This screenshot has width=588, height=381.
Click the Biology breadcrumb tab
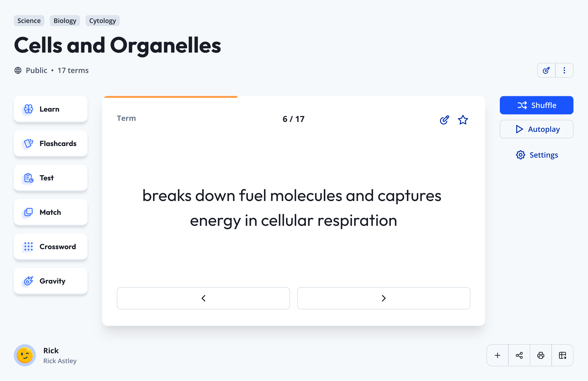(x=65, y=21)
